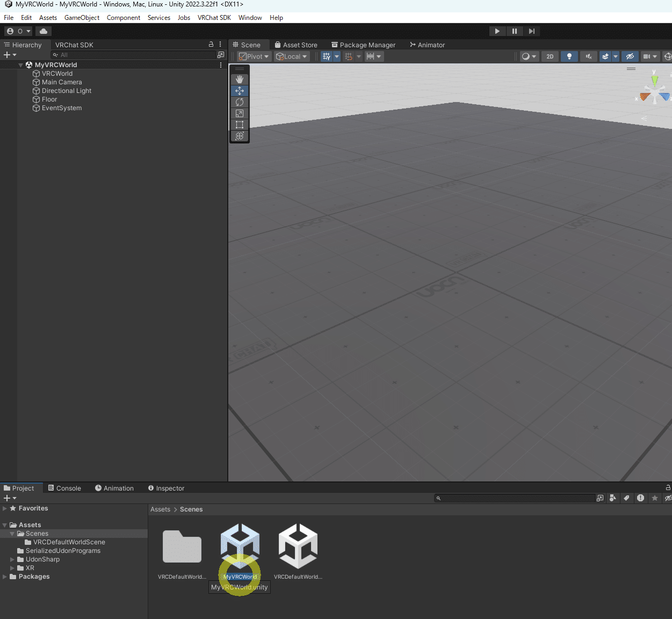This screenshot has height=619, width=672.
Task: Expand the UdonSharp folder
Action: click(x=12, y=559)
